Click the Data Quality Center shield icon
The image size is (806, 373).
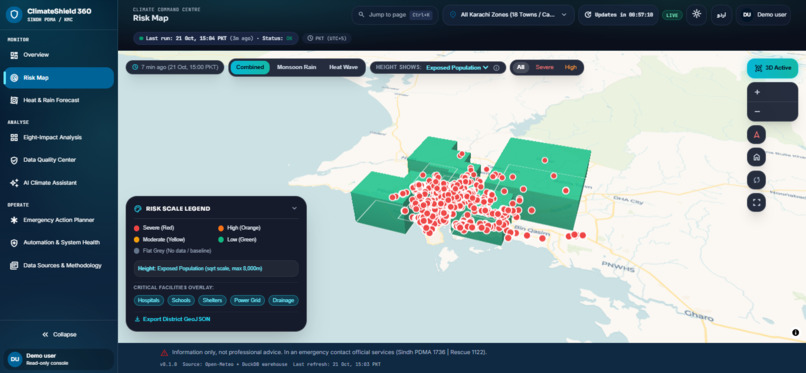(x=14, y=160)
